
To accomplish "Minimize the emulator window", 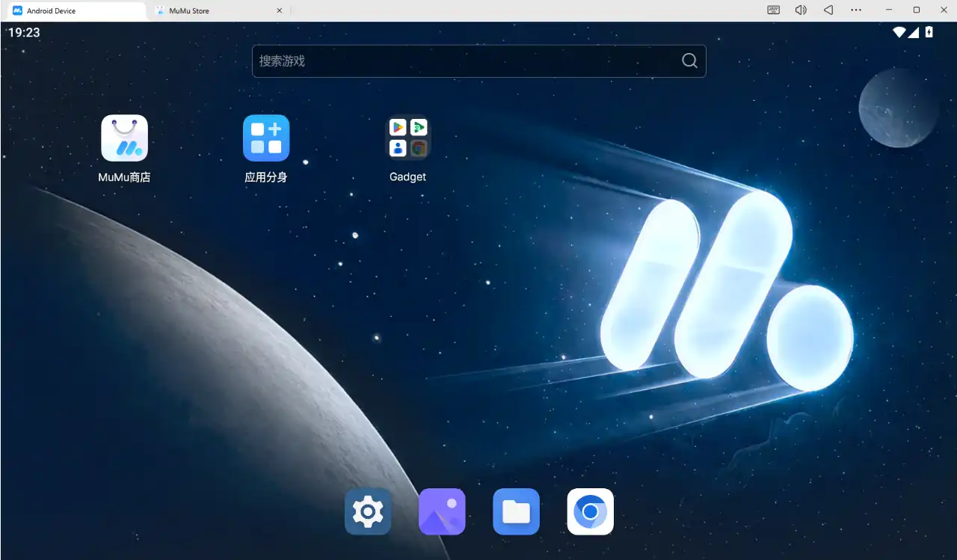I will tap(889, 10).
